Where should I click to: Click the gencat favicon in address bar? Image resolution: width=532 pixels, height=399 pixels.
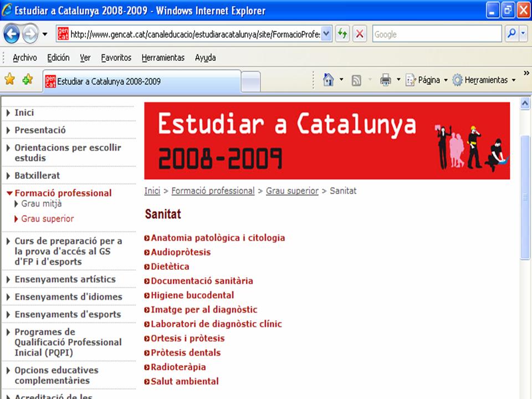63,34
